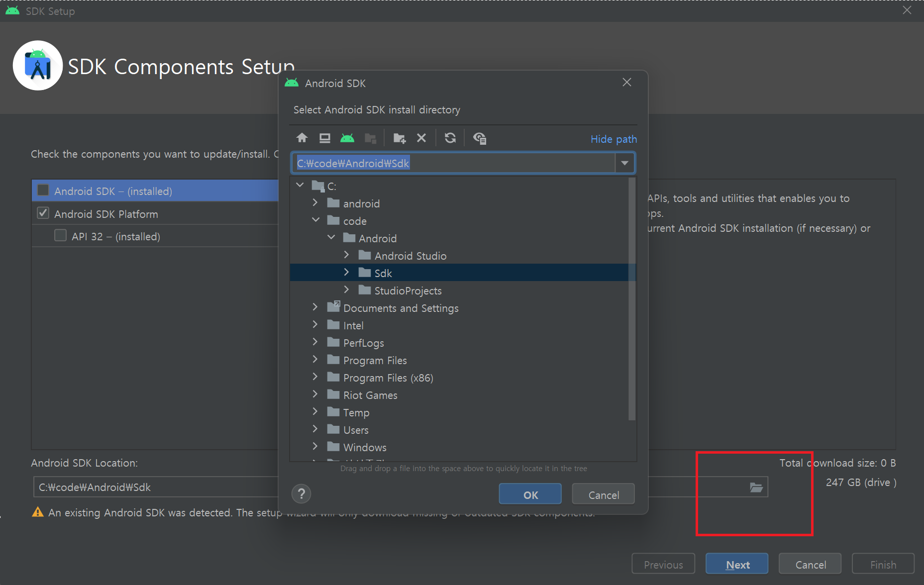This screenshot has height=585, width=924.
Task: Collapse the code folder
Action: [315, 220]
